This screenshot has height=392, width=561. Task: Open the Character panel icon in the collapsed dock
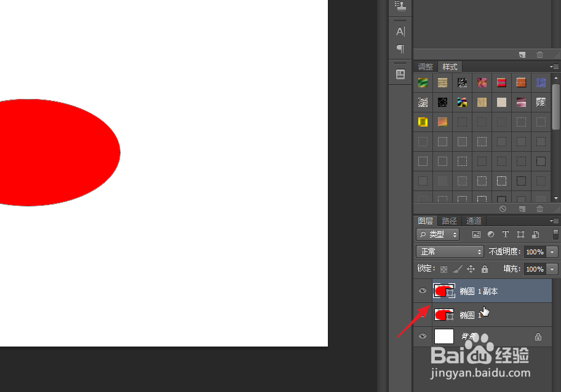400,31
